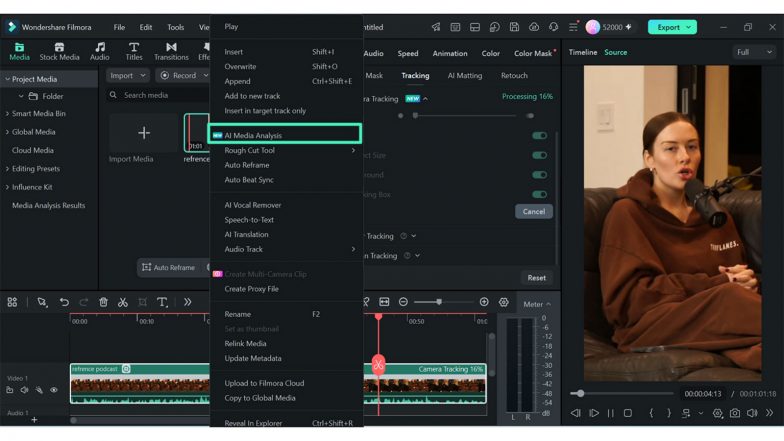Click Auto Reframe button below media bin

click(x=169, y=268)
